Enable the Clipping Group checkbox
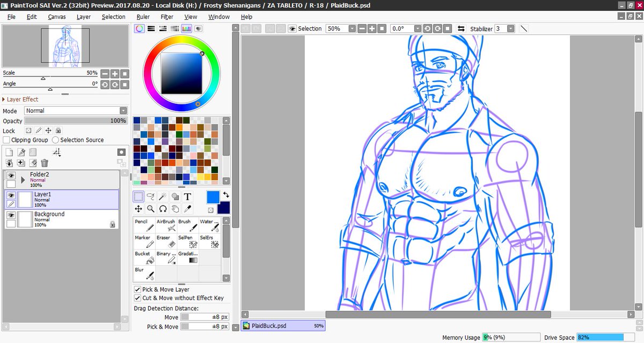This screenshot has width=644, height=343. [x=6, y=140]
